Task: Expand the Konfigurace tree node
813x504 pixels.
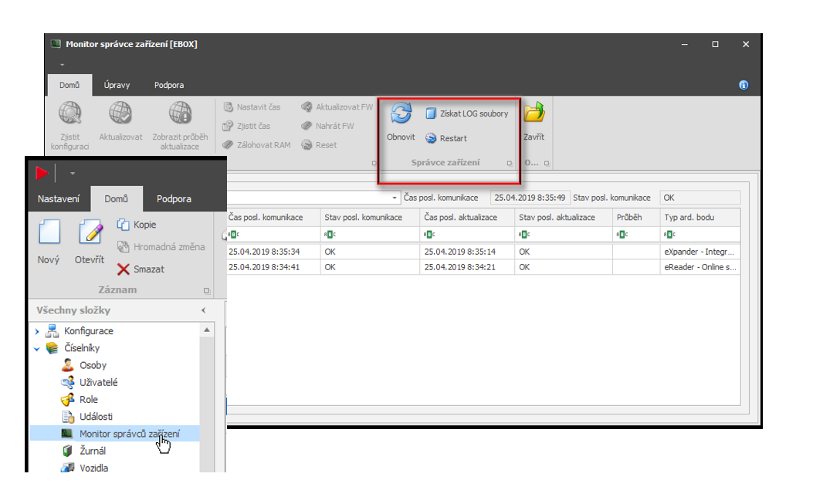Action: pos(36,331)
